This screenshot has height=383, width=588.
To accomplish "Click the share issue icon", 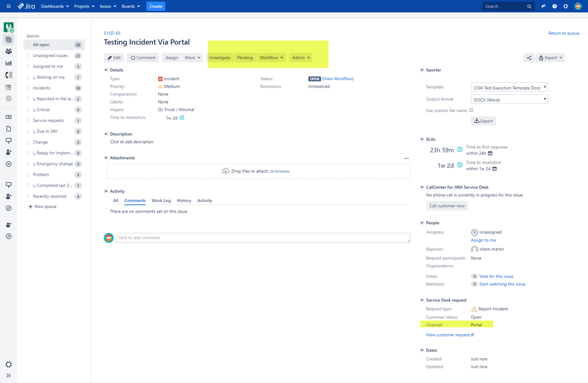I will pyautogui.click(x=529, y=58).
